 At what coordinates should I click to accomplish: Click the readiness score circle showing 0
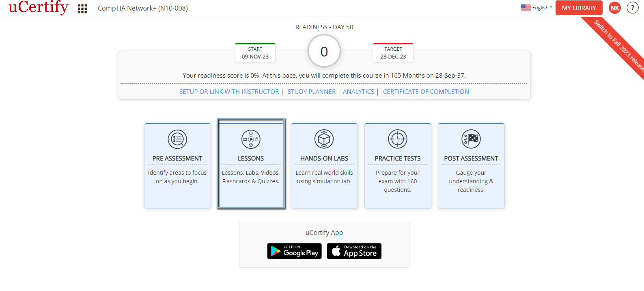tap(324, 51)
